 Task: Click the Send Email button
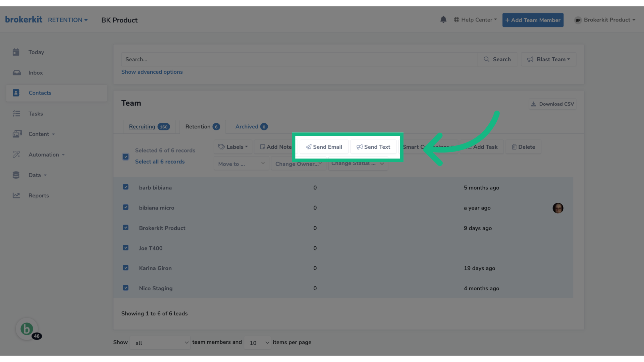pos(324,147)
